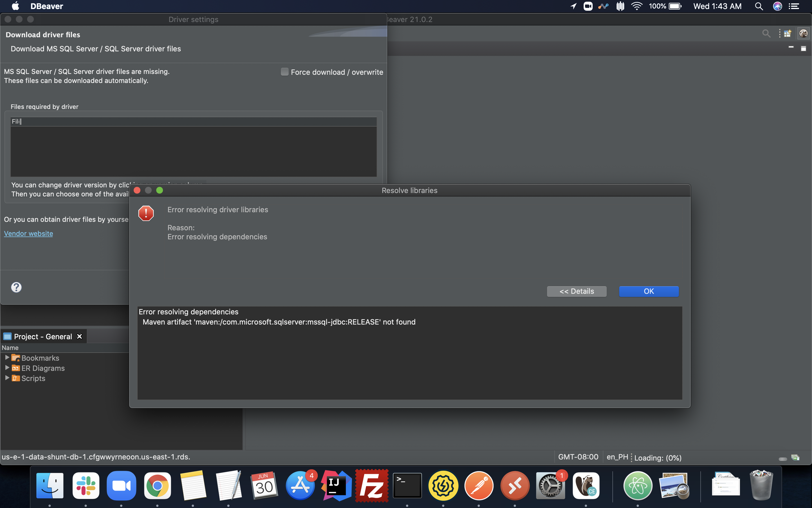This screenshot has width=812, height=508.
Task: Click the Spotlight search icon in menu bar
Action: pos(759,6)
